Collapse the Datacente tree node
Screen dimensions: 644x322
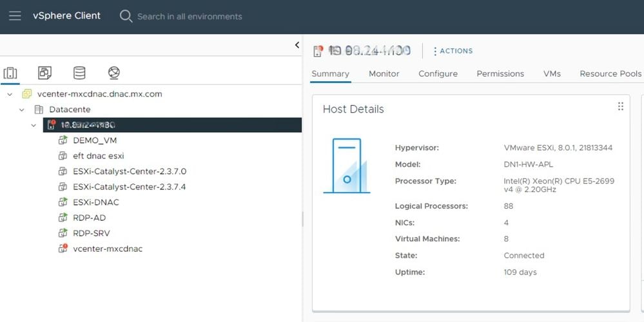[x=22, y=110]
